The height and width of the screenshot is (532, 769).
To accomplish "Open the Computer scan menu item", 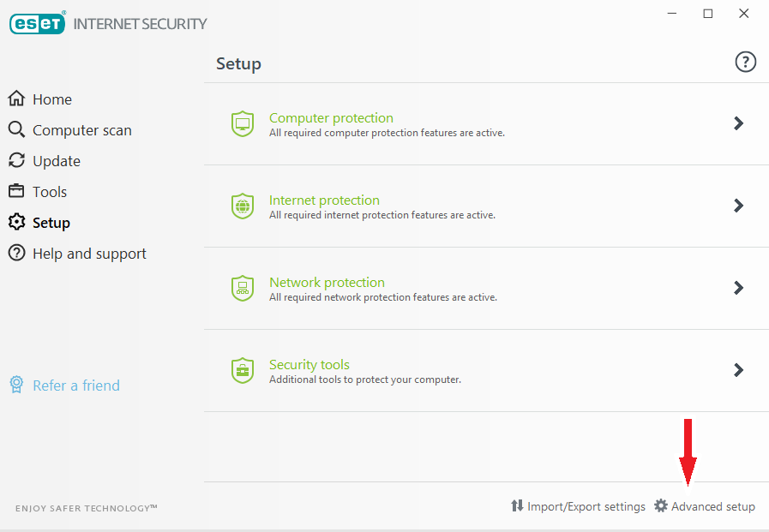I will pyautogui.click(x=81, y=130).
